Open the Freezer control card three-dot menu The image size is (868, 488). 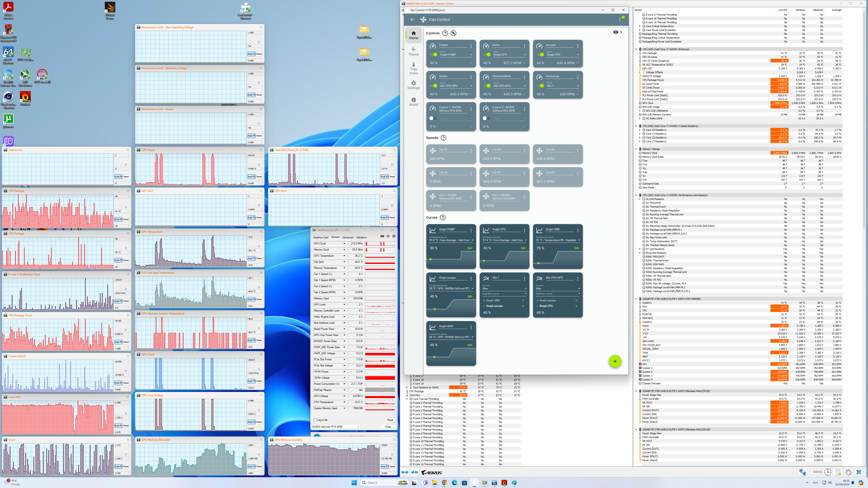coord(471,46)
